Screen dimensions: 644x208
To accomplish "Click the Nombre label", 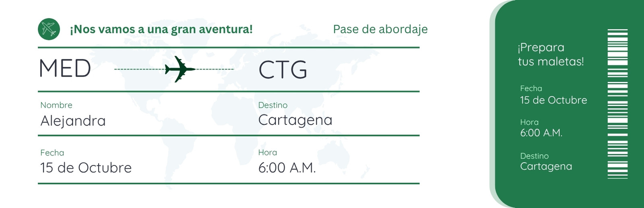I will 56,105.
